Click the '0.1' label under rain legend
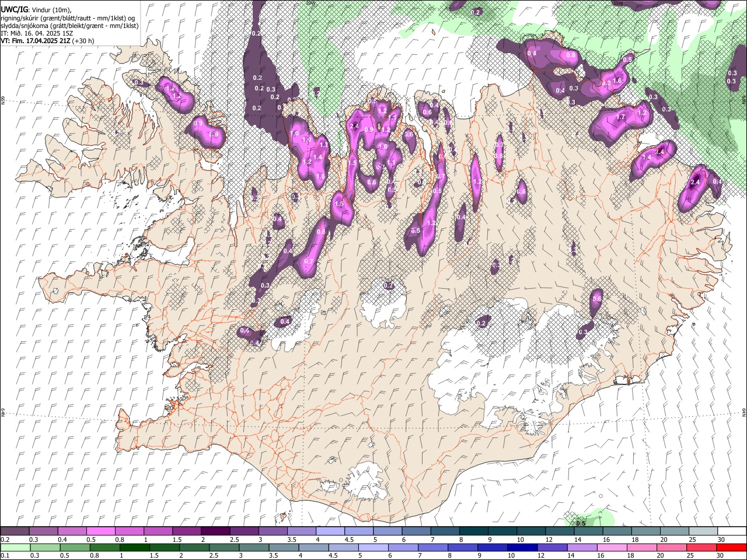The image size is (747, 560). pyautogui.click(x=5, y=556)
